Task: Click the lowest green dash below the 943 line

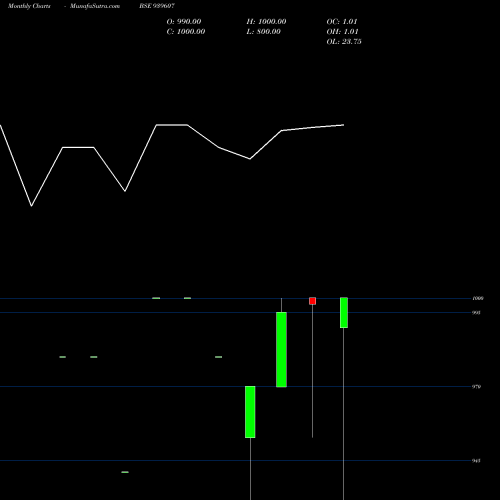Action: coord(125,472)
